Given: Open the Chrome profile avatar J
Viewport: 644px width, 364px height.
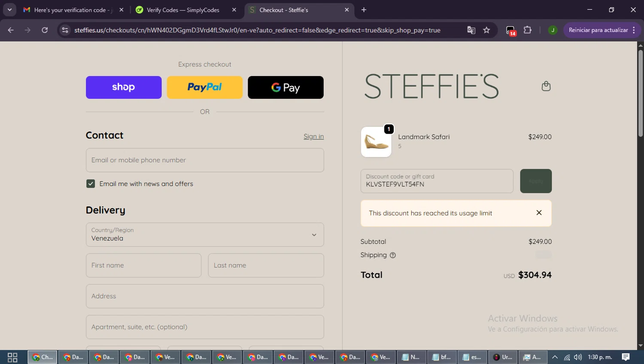Looking at the screenshot, I should click(553, 30).
